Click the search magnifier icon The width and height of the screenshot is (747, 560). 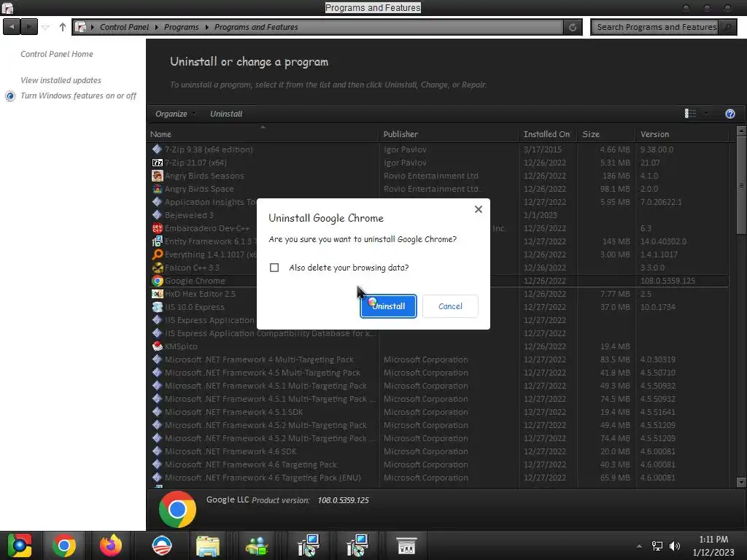727,27
